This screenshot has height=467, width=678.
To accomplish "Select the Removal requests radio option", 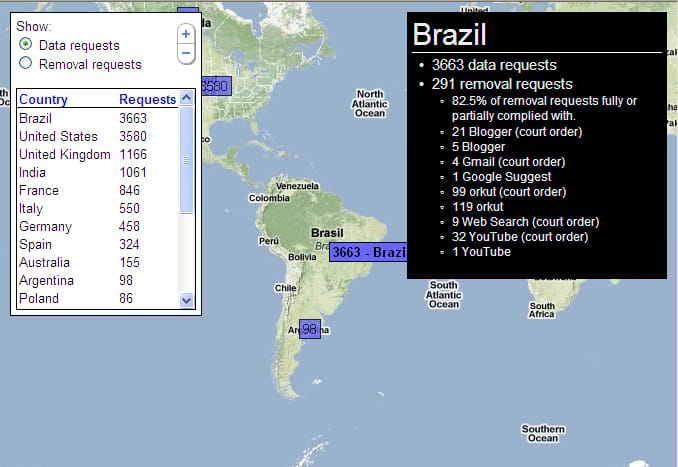I will pos(26,63).
